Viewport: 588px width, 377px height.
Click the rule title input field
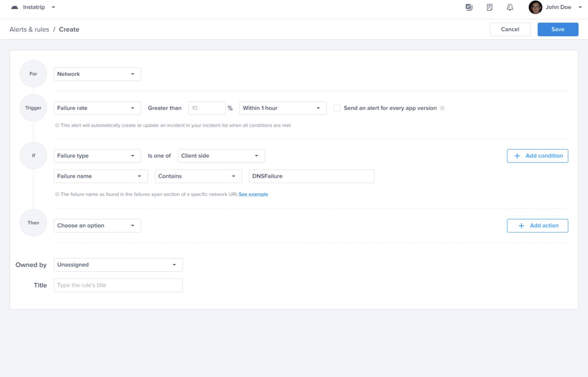click(x=118, y=285)
